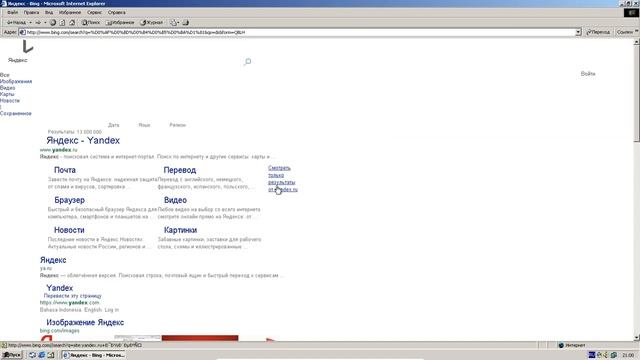Open the Яндекс ya.ru result

(53, 260)
